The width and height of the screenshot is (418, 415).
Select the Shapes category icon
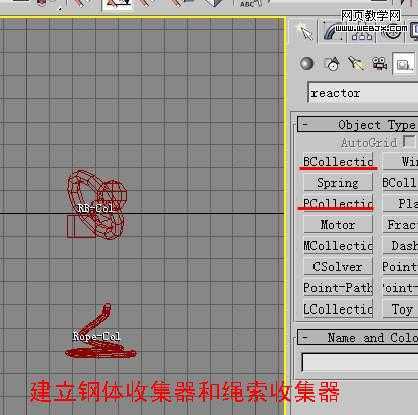click(332, 64)
